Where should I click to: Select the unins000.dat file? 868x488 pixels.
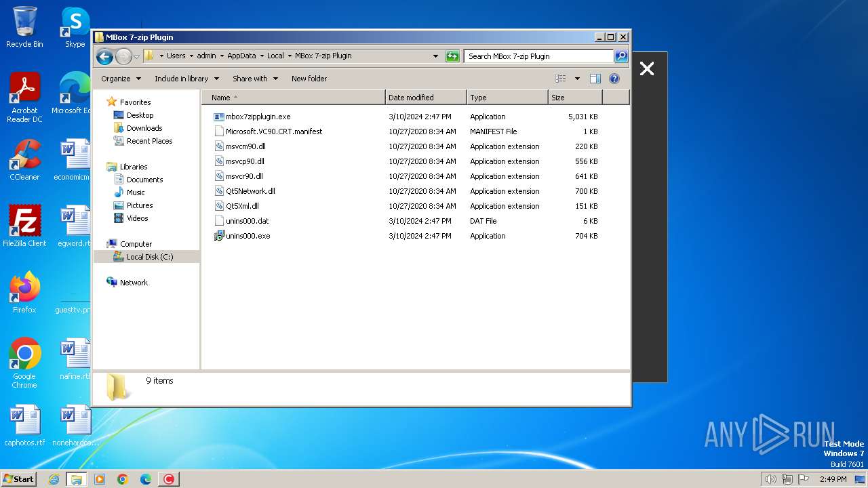[x=247, y=221]
